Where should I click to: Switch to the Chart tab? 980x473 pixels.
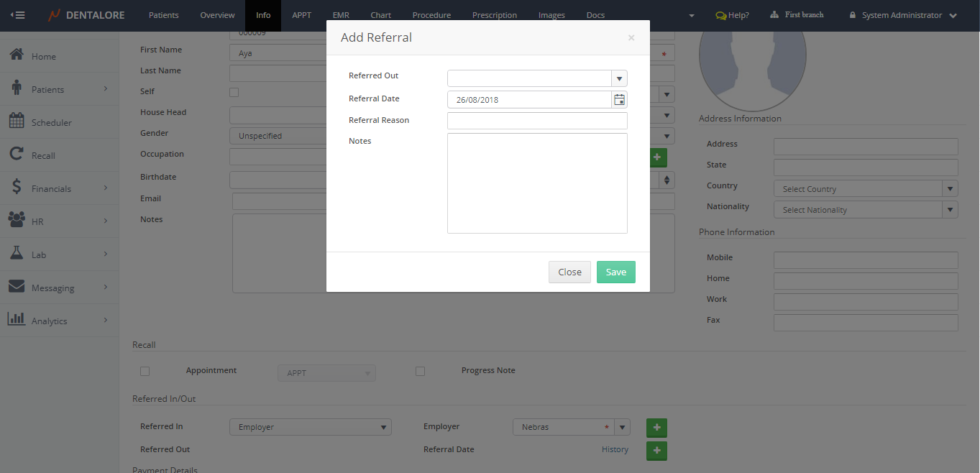coord(381,15)
